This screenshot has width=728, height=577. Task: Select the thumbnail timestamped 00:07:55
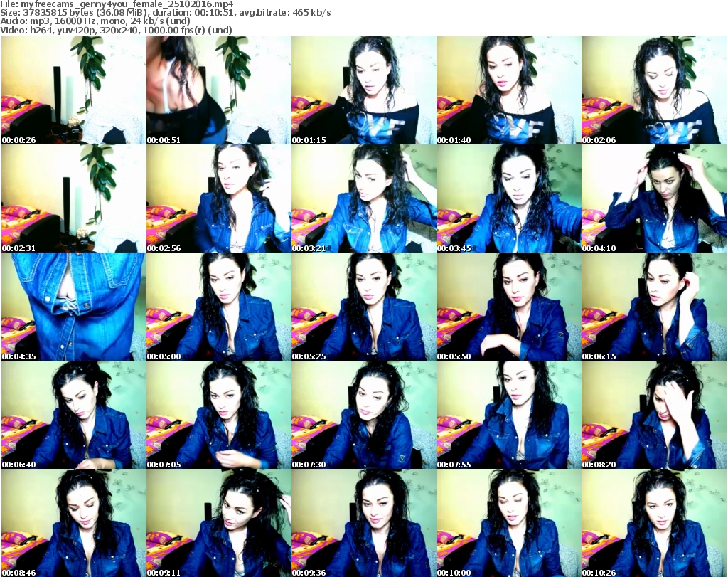[509, 415]
